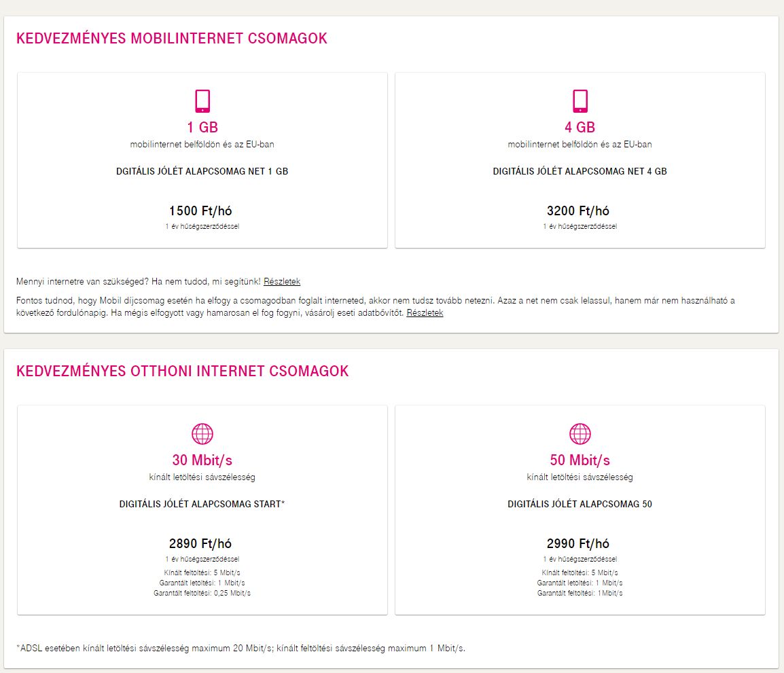Viewport: 784px width, 673px height.
Task: Click the 3200 Ft/hó price
Action: click(580, 211)
